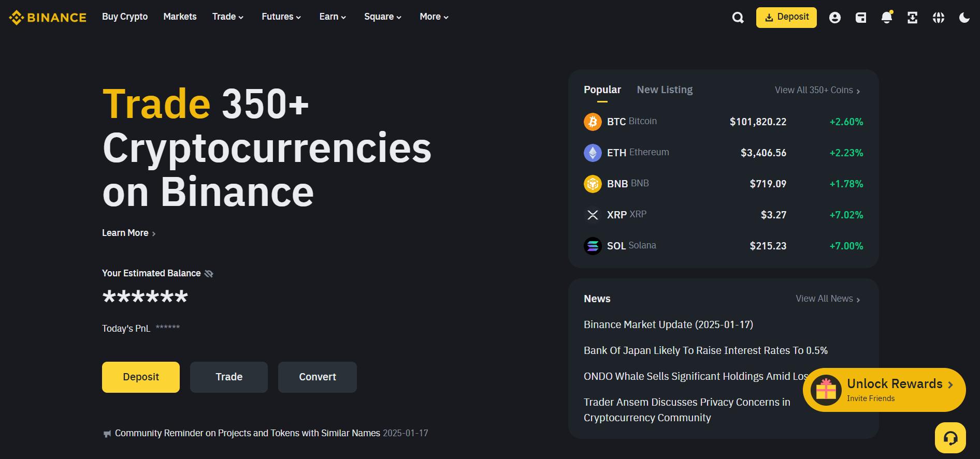Click BNB price $719.09
980x459 pixels.
pyautogui.click(x=768, y=184)
